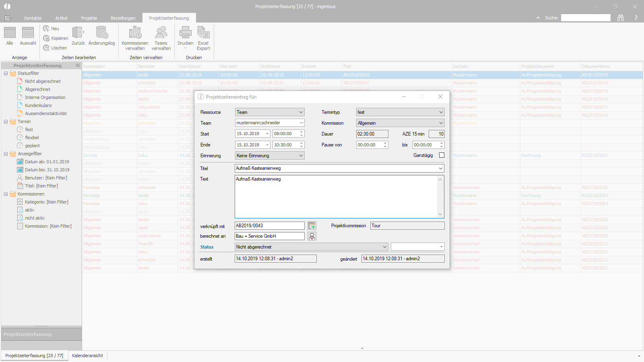
Task: Click binoculars search icon
Action: point(621,18)
